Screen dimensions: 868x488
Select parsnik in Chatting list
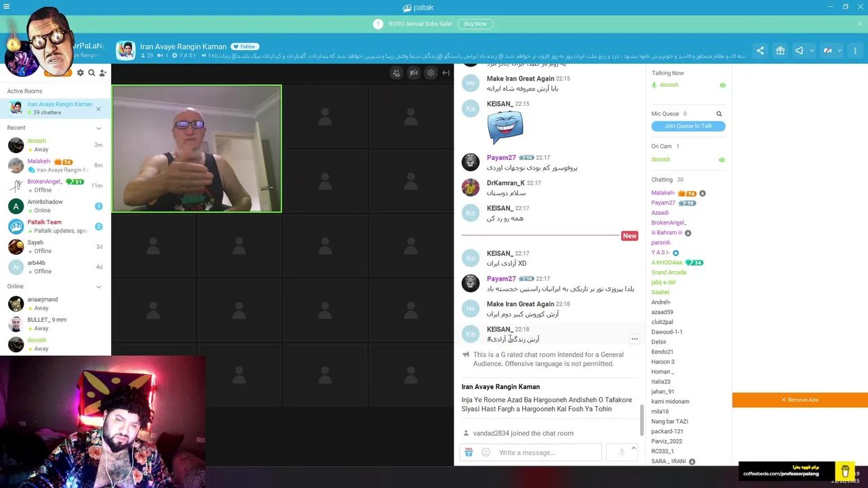click(660, 243)
